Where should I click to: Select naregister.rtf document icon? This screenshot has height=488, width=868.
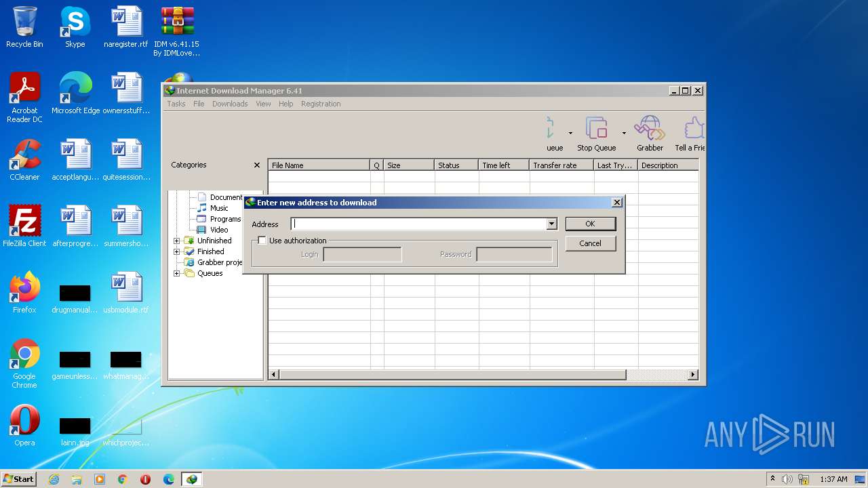click(126, 22)
